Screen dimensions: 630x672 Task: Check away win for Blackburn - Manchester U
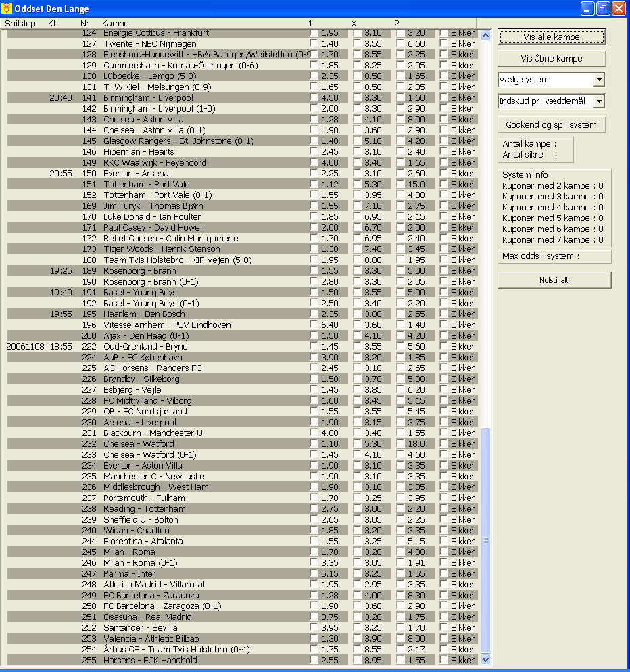pyautogui.click(x=401, y=433)
